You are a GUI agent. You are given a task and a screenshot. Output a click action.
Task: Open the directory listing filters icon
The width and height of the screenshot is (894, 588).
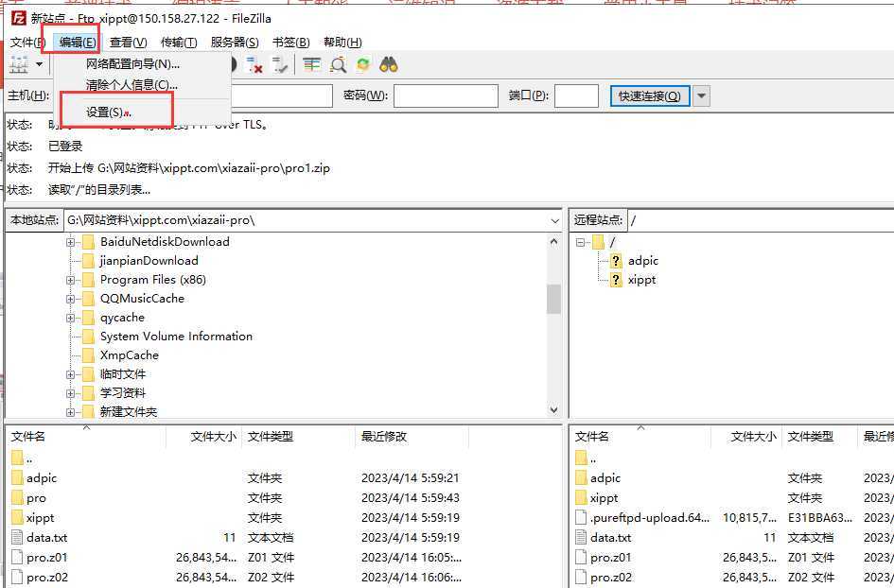(x=312, y=65)
